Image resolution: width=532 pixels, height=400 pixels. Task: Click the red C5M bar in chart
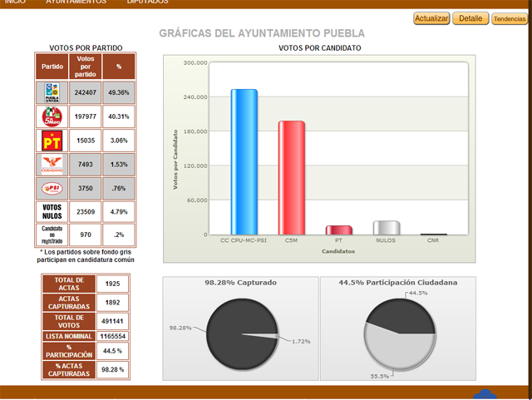click(x=291, y=178)
